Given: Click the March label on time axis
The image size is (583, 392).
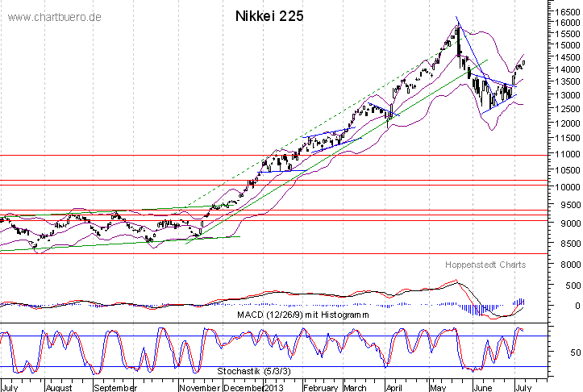Looking at the screenshot, I should (355, 387).
